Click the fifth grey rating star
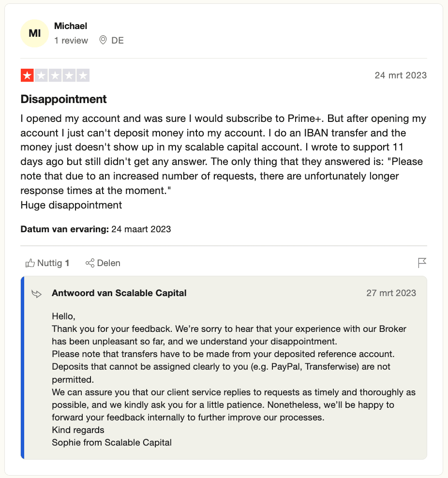The image size is (448, 478). pos(83,75)
